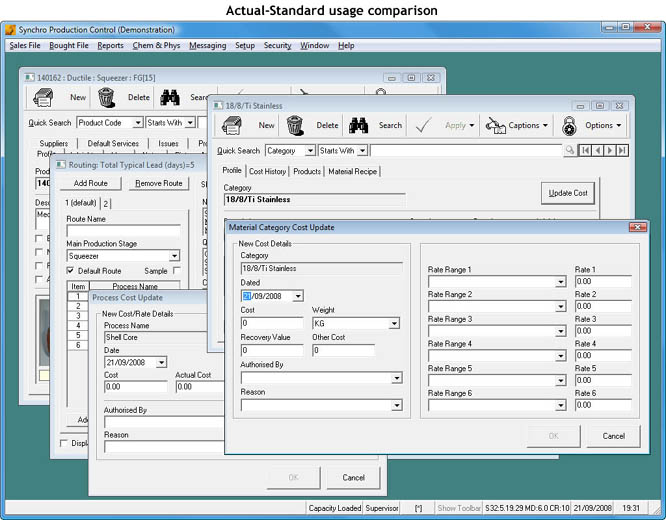Click the Add Route button
666x520 pixels.
coord(90,183)
